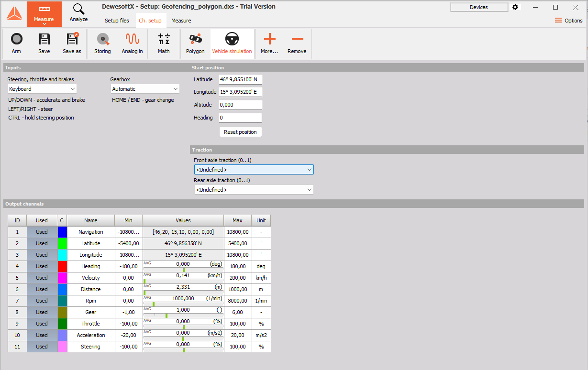Toggle Used for Latitude channel
Screen dimensions: 588x370
42,243
